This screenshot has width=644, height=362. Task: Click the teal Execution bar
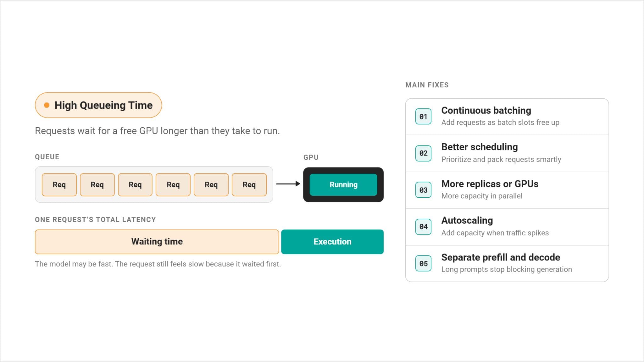[332, 242]
